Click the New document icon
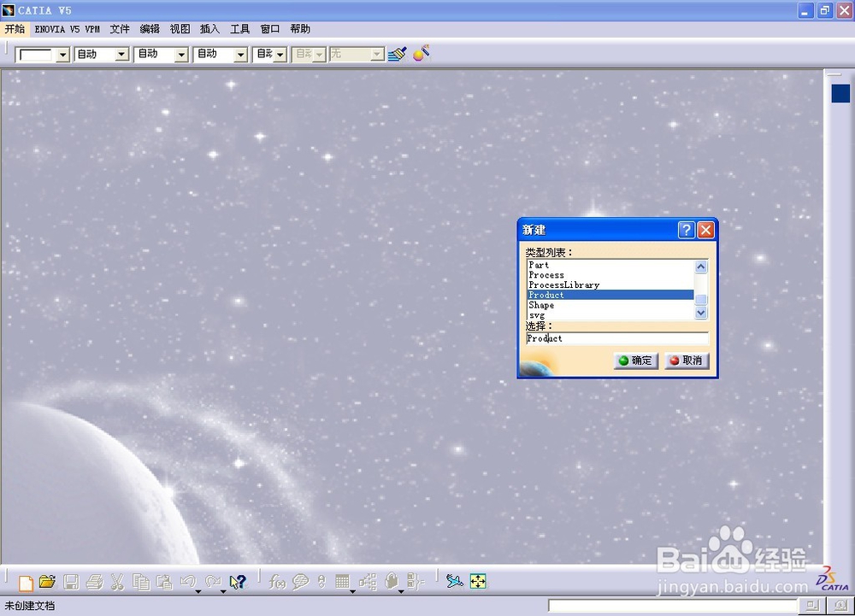 tap(26, 582)
